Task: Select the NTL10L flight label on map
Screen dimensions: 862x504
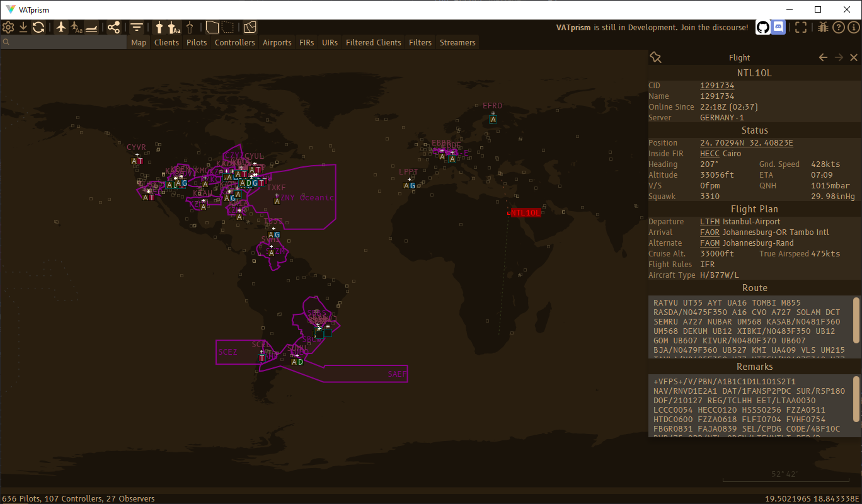Action: click(526, 213)
